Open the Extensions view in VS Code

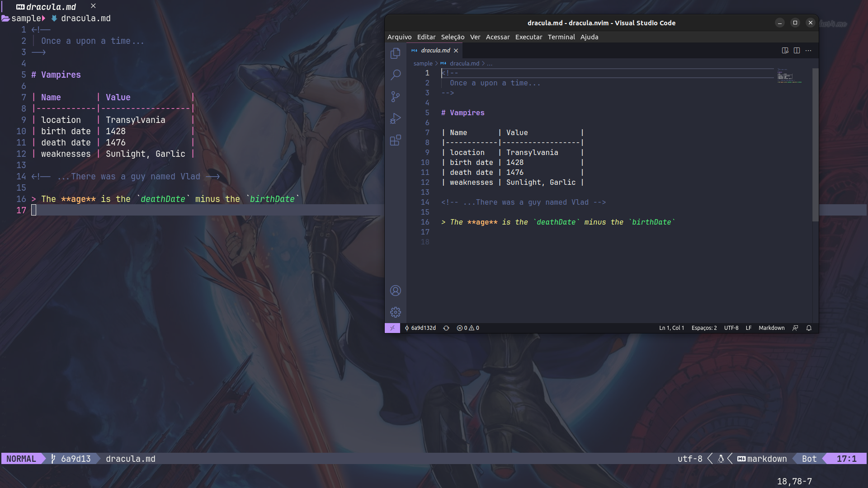(x=396, y=140)
